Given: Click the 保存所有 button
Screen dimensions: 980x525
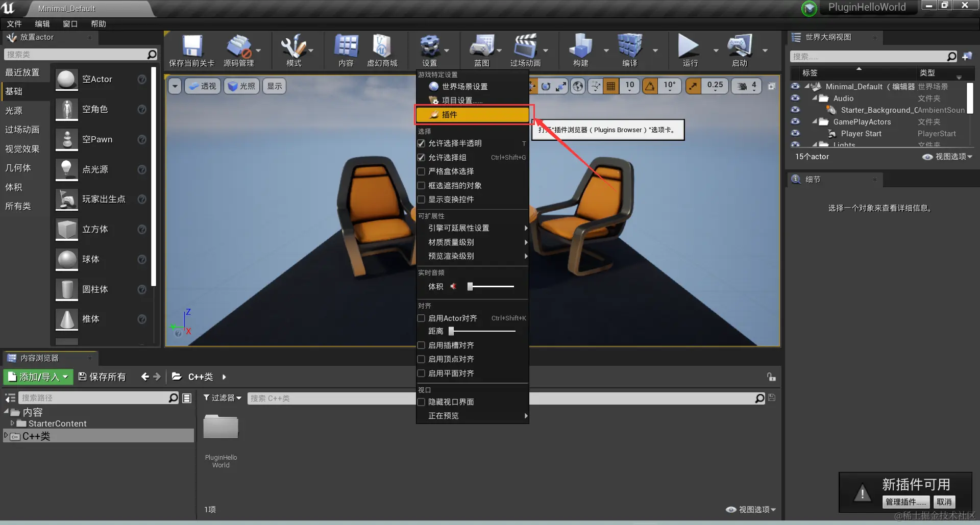Looking at the screenshot, I should coord(102,377).
